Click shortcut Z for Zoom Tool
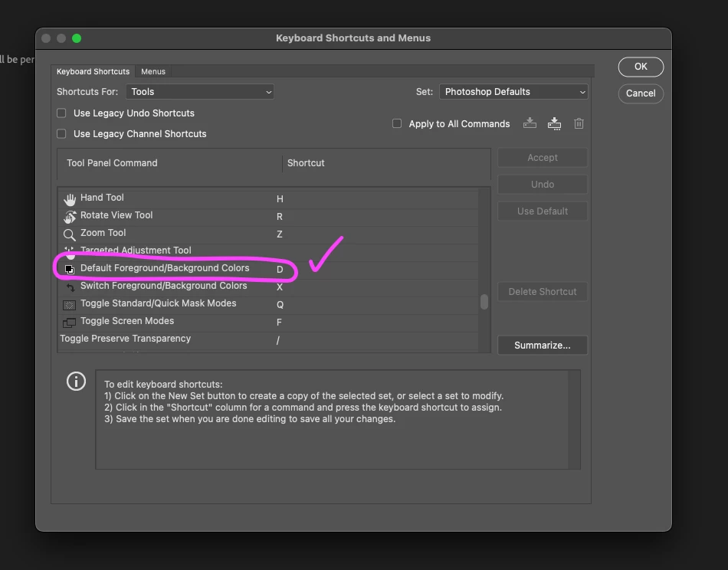 tap(280, 234)
